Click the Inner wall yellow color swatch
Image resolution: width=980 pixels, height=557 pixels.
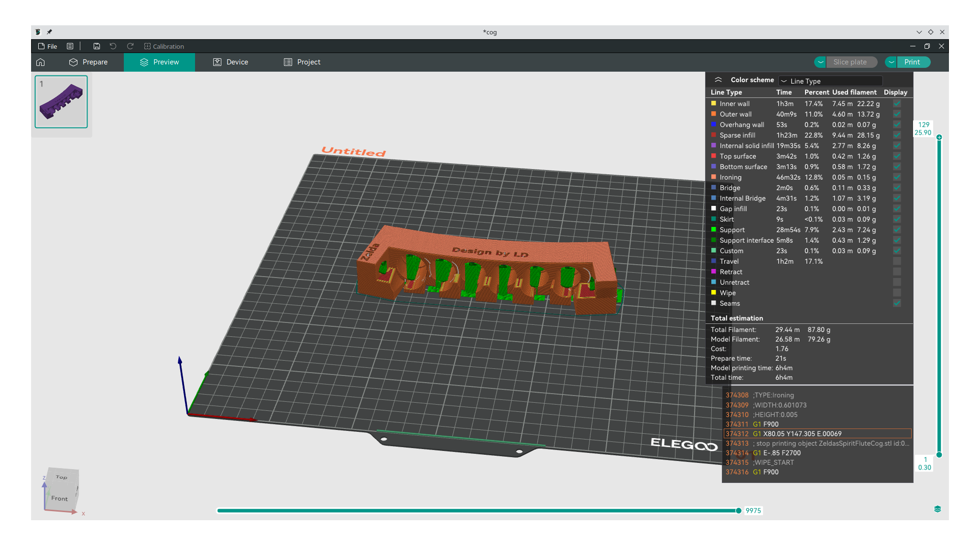(714, 103)
